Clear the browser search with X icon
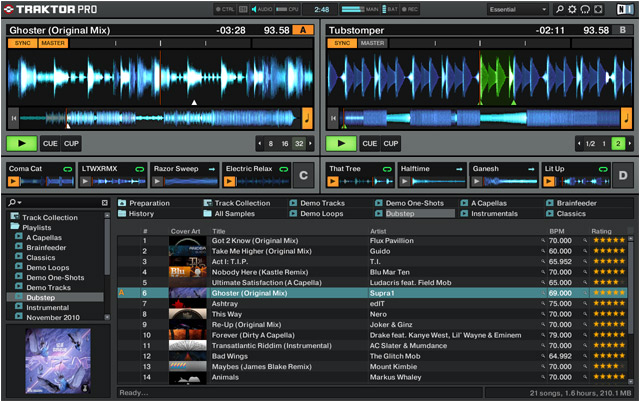 click(104, 203)
